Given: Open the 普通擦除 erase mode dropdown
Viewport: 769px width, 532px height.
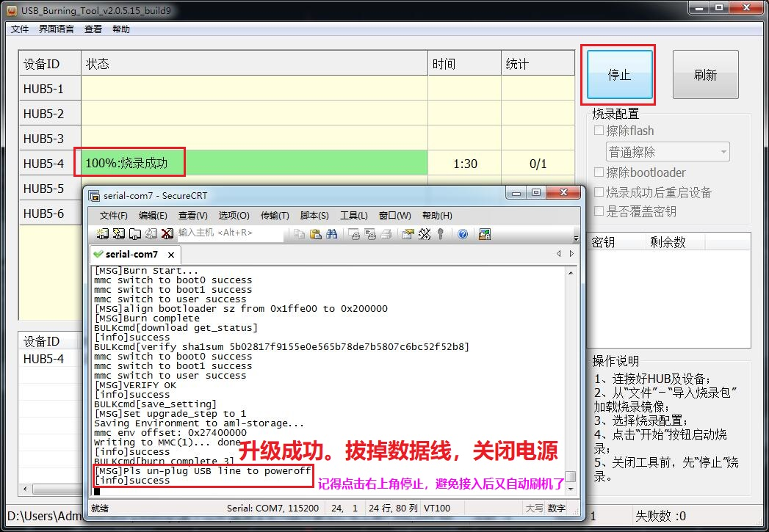Looking at the screenshot, I should coord(668,152).
